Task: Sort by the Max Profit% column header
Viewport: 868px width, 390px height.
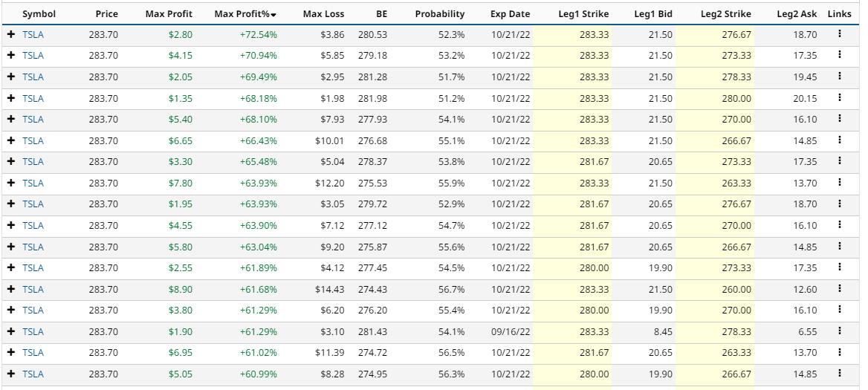Action: [x=244, y=14]
